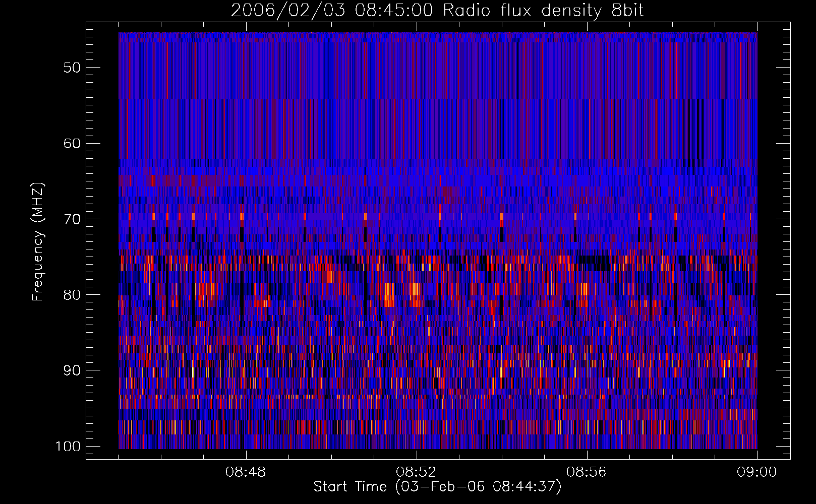
Task: Select the 60 frequency tick label
Action: coord(72,143)
